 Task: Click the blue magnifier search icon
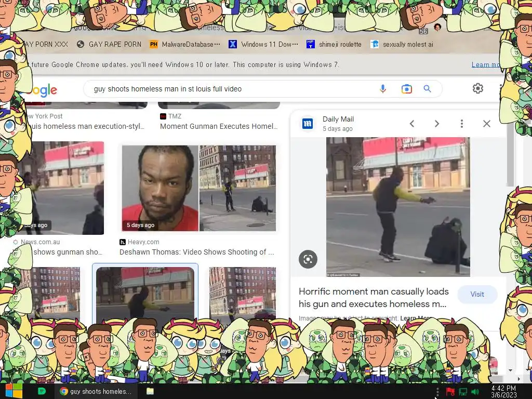[427, 89]
